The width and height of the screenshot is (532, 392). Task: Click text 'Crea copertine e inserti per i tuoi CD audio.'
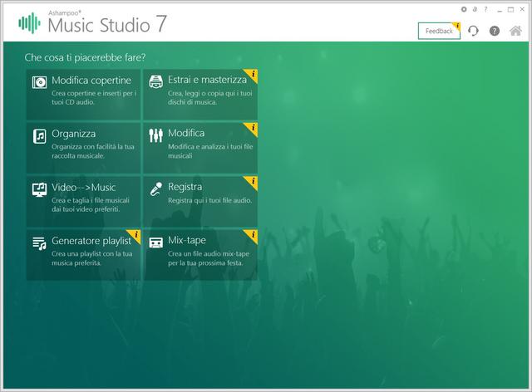[94, 97]
